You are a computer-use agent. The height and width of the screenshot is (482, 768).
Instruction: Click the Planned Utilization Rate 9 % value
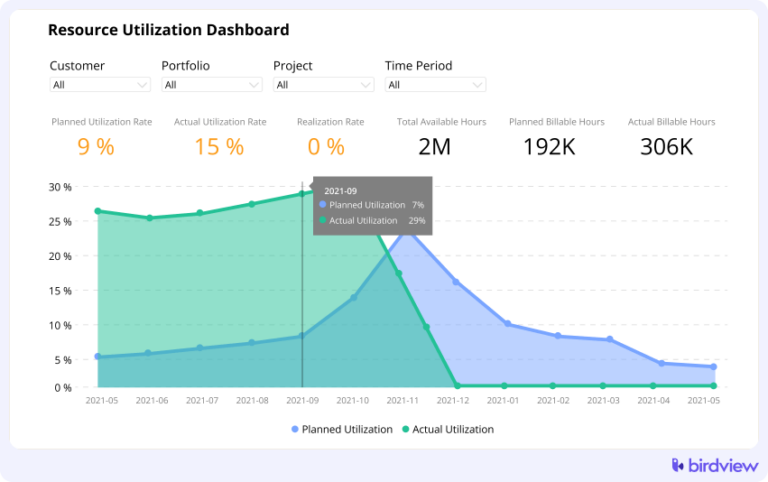coord(96,147)
